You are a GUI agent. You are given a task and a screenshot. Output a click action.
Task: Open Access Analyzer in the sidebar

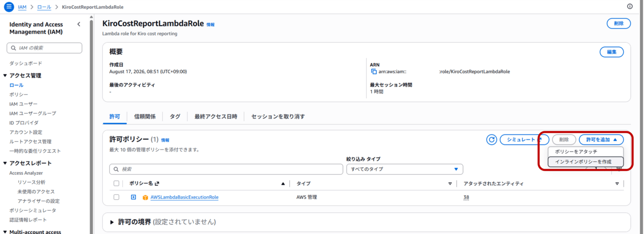[x=26, y=173]
